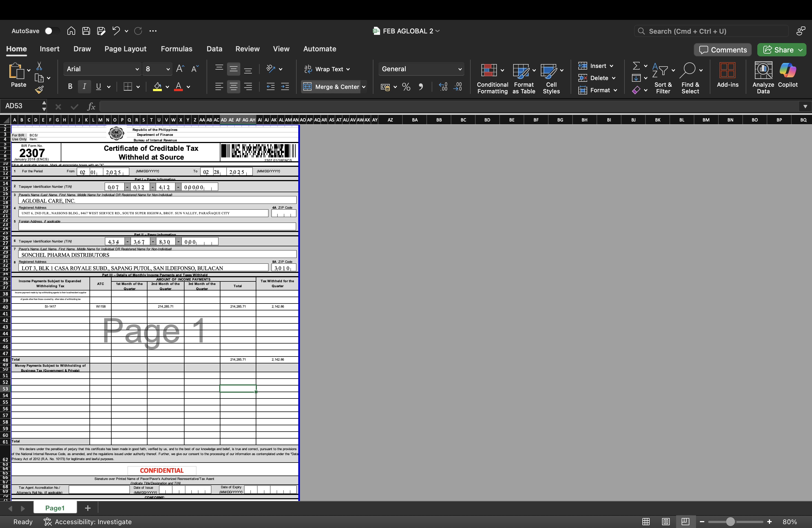Open the Undo history dropdown arrow
Viewport: 812px width, 528px height.
(x=126, y=31)
